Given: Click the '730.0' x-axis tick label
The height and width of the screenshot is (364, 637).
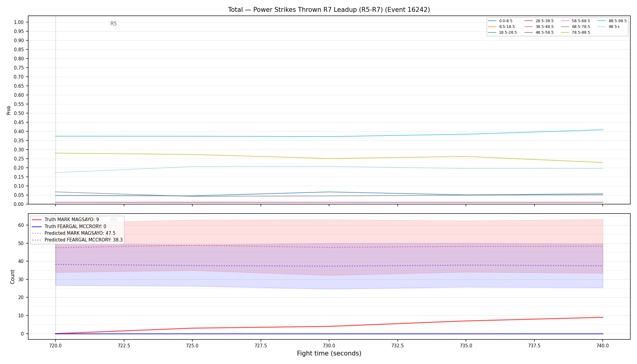Looking at the screenshot, I should (329, 345).
